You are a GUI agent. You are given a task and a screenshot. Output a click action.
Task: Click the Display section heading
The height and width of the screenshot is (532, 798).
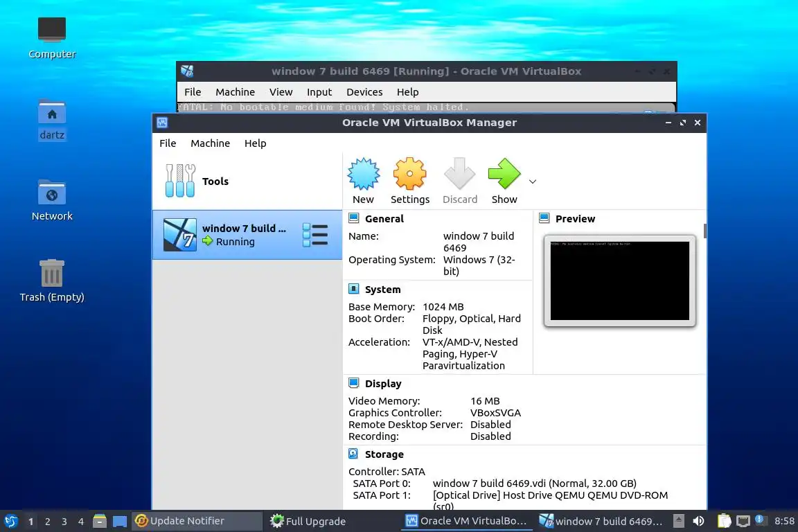383,384
